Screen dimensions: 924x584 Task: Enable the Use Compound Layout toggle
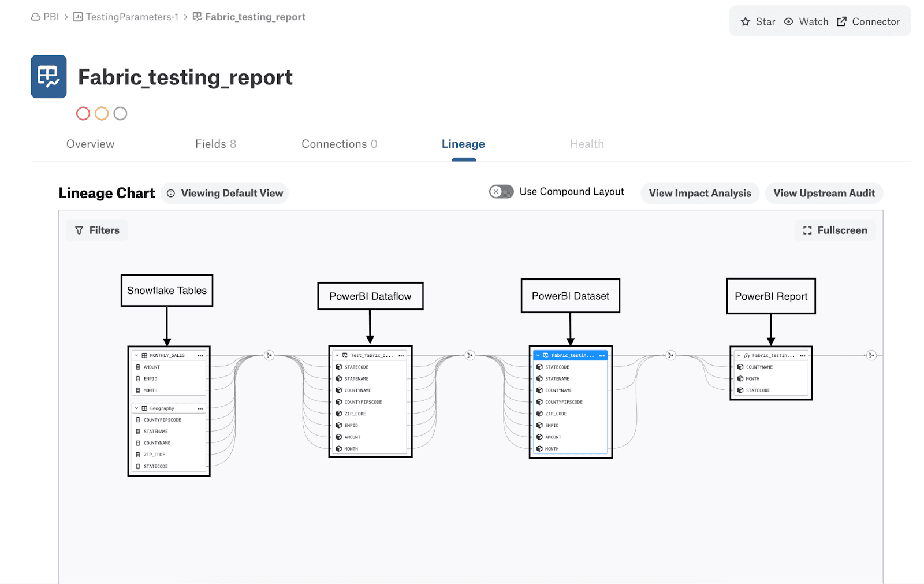(x=501, y=191)
